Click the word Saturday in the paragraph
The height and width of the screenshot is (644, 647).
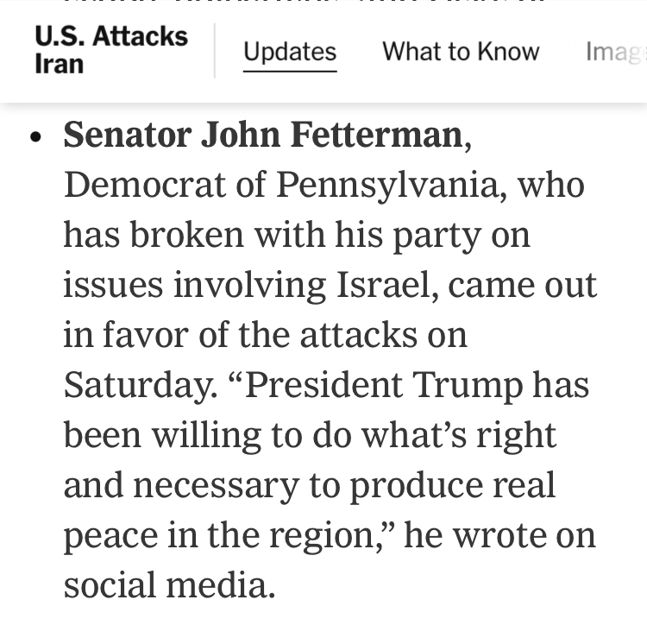click(x=136, y=385)
